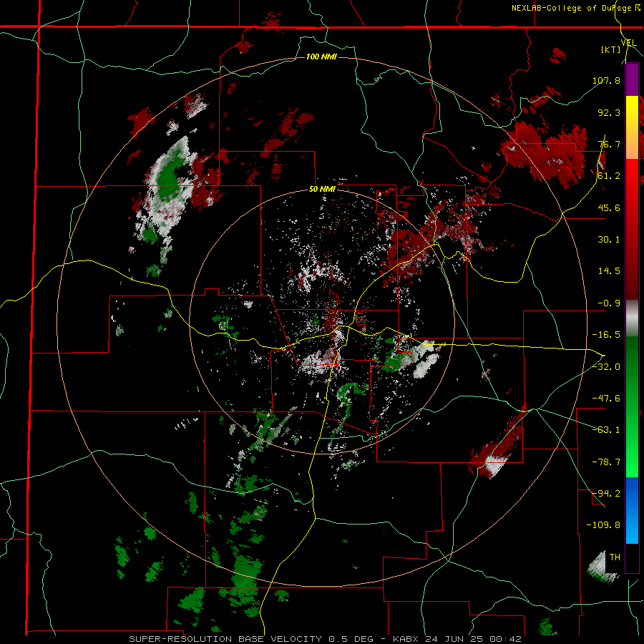Click the TH label in legend
The height and width of the screenshot is (644, 644).
615,557
